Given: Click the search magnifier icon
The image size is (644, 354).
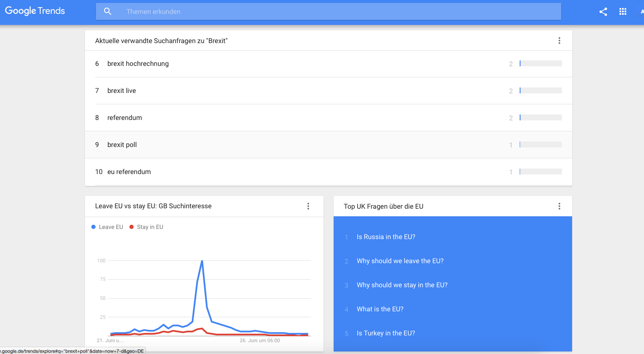Looking at the screenshot, I should [x=108, y=11].
